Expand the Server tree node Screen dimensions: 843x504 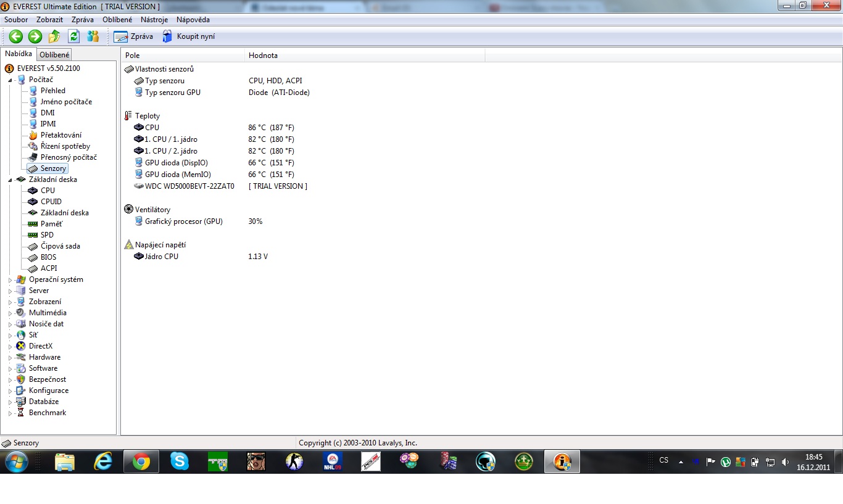tap(10, 291)
